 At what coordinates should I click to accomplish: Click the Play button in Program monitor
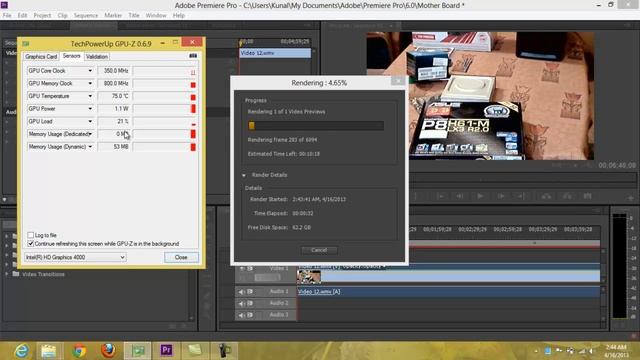click(x=480, y=196)
